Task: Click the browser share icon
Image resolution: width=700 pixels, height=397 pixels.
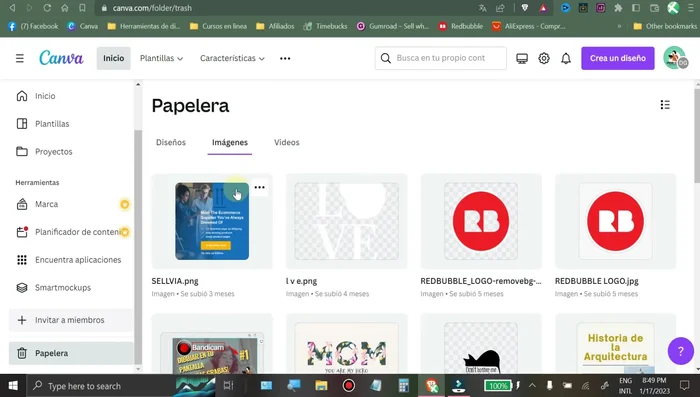Action: click(500, 8)
